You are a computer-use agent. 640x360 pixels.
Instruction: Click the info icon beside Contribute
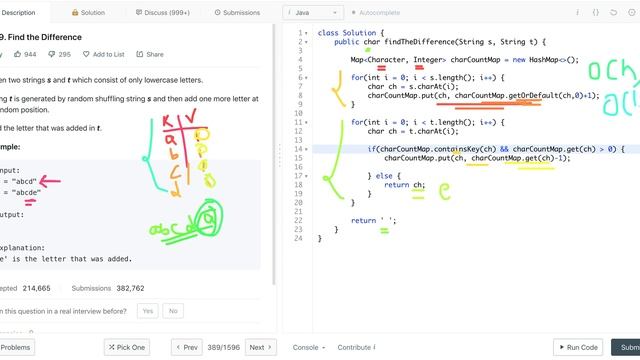[x=374, y=347]
